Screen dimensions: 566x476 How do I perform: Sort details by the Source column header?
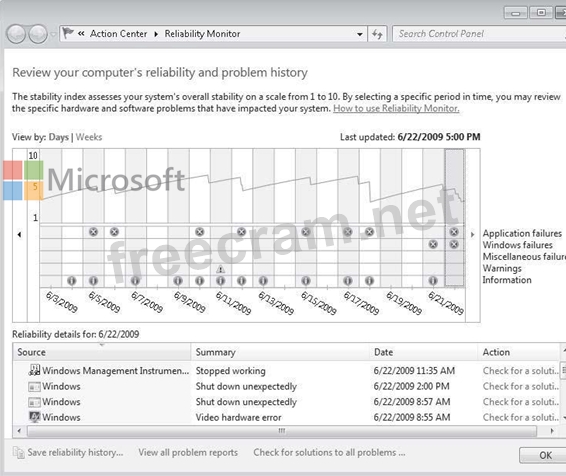pos(102,352)
